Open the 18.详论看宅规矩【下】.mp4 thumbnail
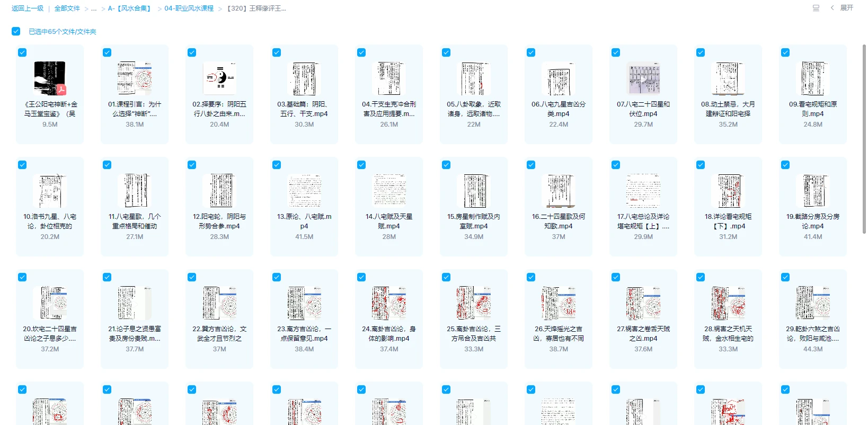Screen dimensions: 868x425 728,190
